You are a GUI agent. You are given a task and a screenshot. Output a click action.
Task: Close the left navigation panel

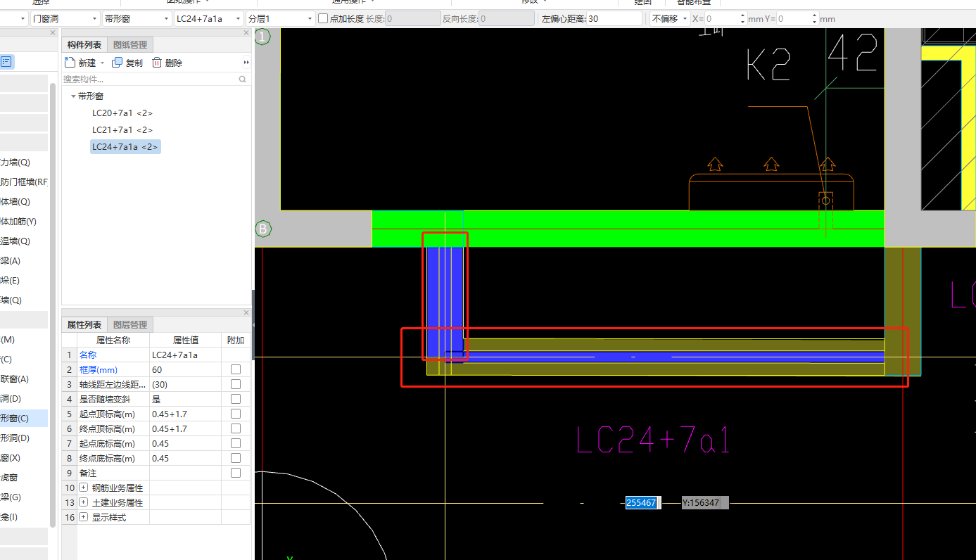53,33
